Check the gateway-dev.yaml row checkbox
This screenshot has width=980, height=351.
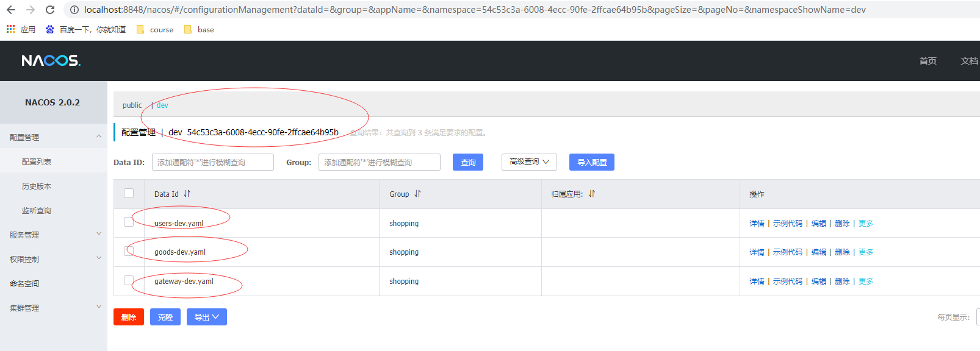pos(129,280)
